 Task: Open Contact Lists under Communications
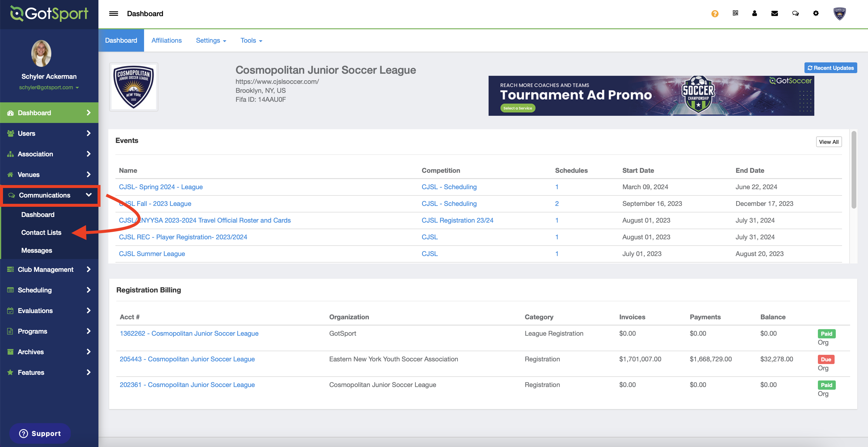coord(41,232)
